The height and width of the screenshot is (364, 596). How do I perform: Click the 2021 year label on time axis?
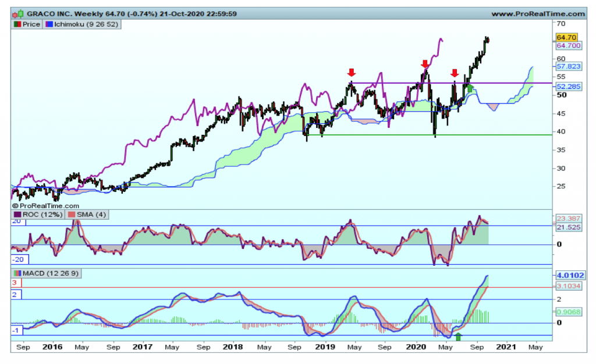[x=506, y=347]
